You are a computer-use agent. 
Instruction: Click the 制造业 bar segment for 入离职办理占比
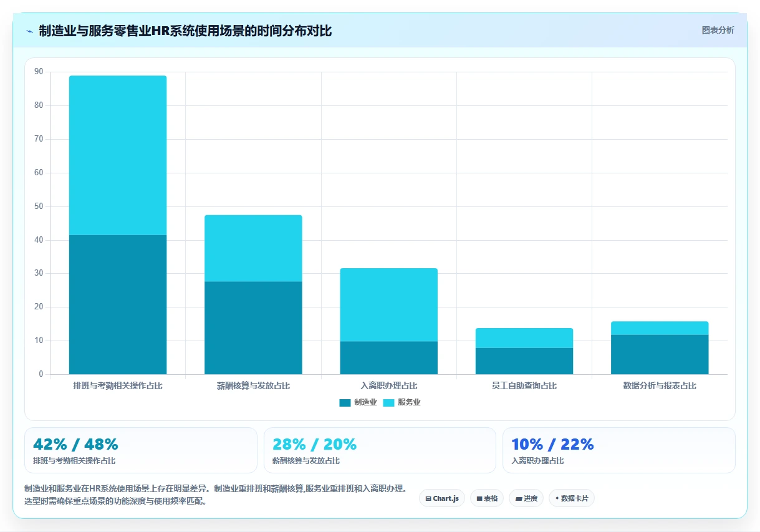pos(388,358)
